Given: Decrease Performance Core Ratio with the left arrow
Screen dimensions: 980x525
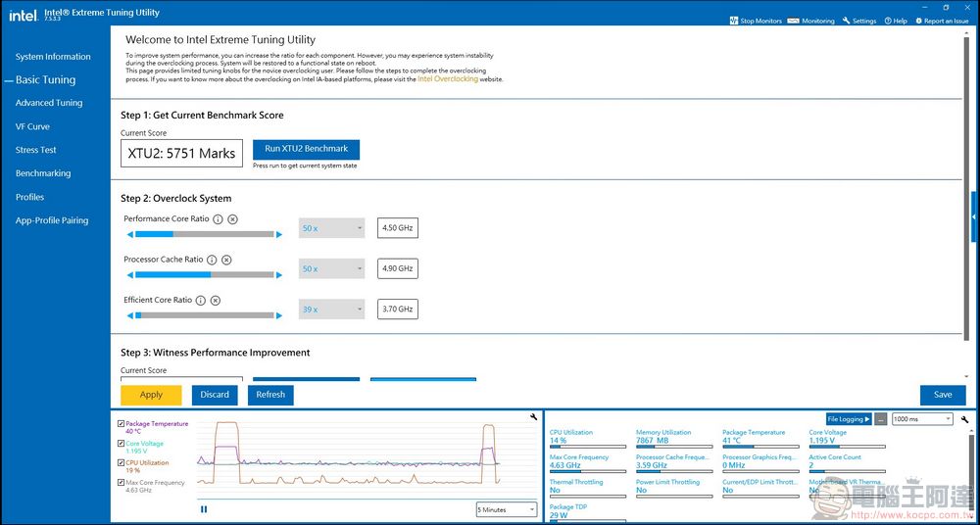Looking at the screenshot, I should pos(130,234).
